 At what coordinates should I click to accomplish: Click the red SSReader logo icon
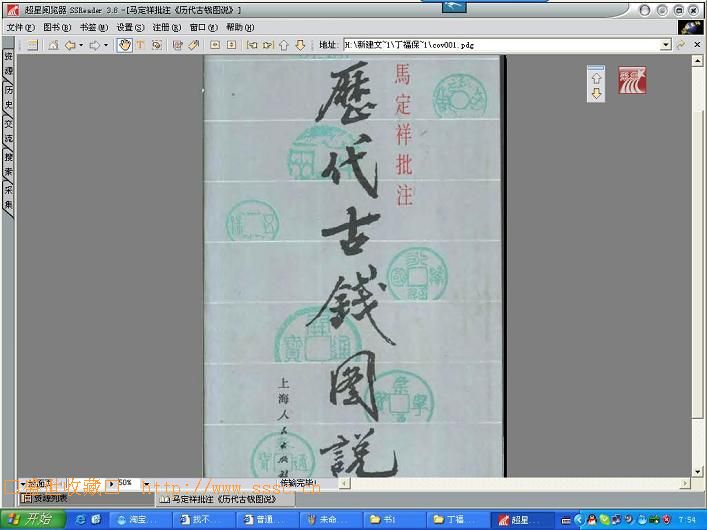[632, 80]
